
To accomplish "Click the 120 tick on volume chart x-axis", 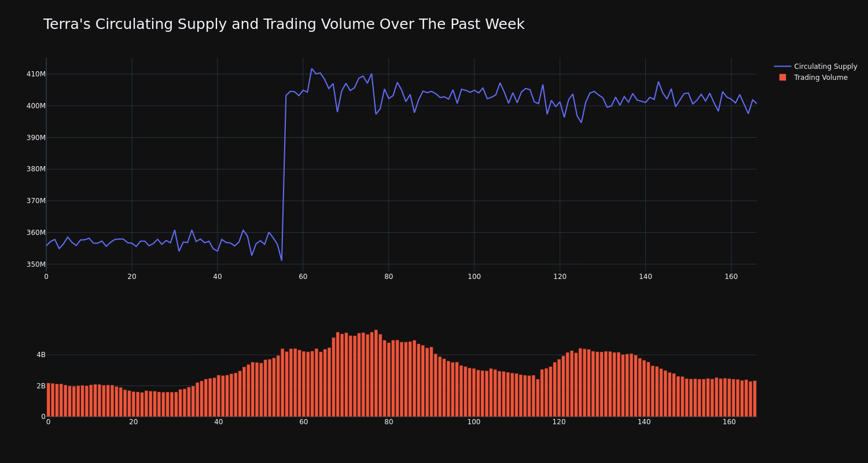I will point(559,422).
